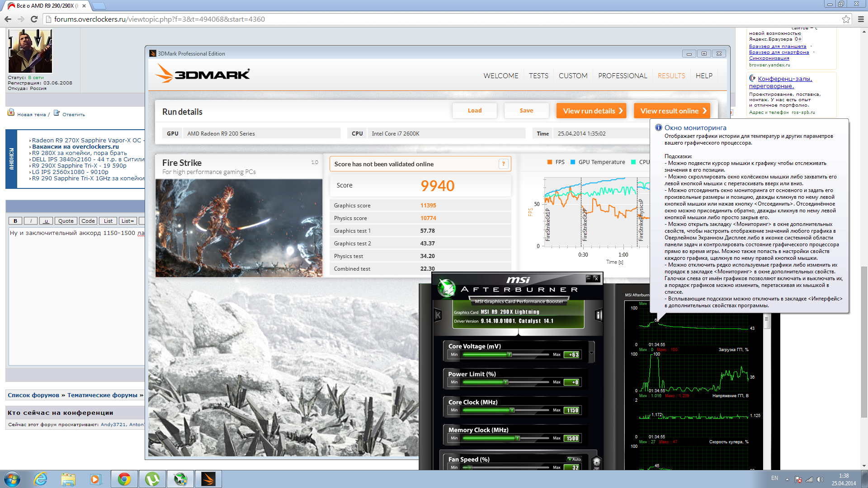Image resolution: width=868 pixels, height=488 pixels.
Task: Open Afterburner information i icon
Action: pyautogui.click(x=599, y=315)
